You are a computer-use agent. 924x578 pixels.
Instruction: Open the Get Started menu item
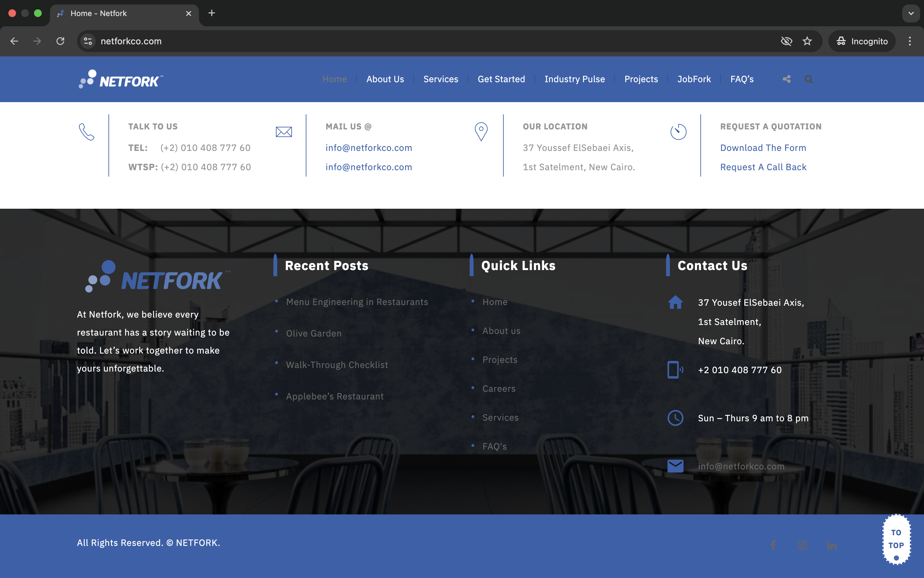click(501, 79)
